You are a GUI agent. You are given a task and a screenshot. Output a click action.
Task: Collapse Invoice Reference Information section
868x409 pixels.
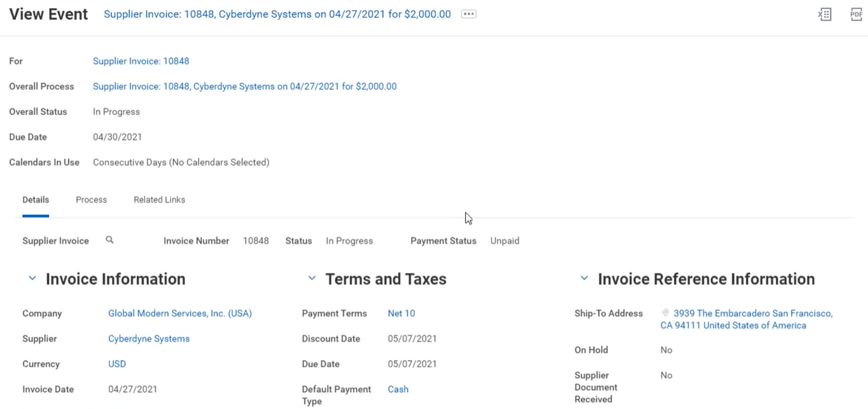pos(584,279)
